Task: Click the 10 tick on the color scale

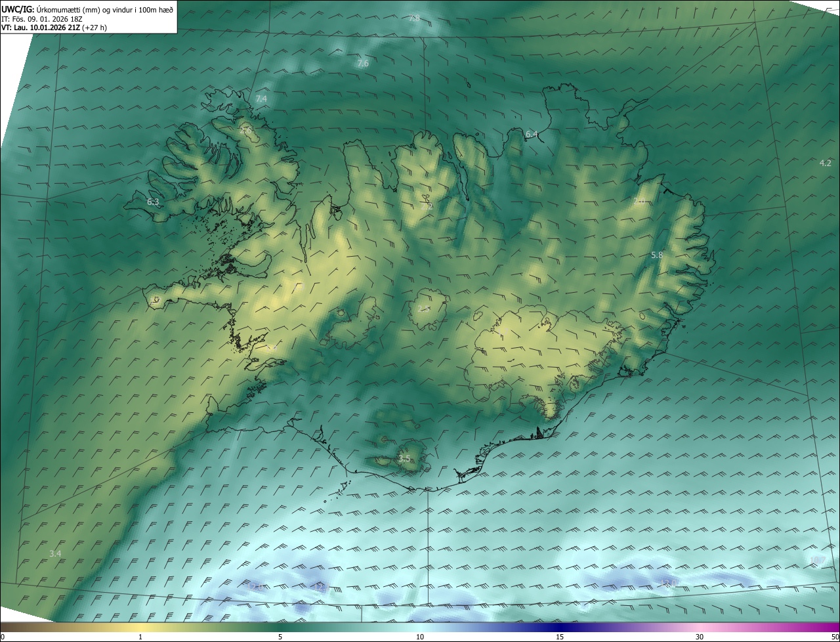Action: [x=420, y=637]
